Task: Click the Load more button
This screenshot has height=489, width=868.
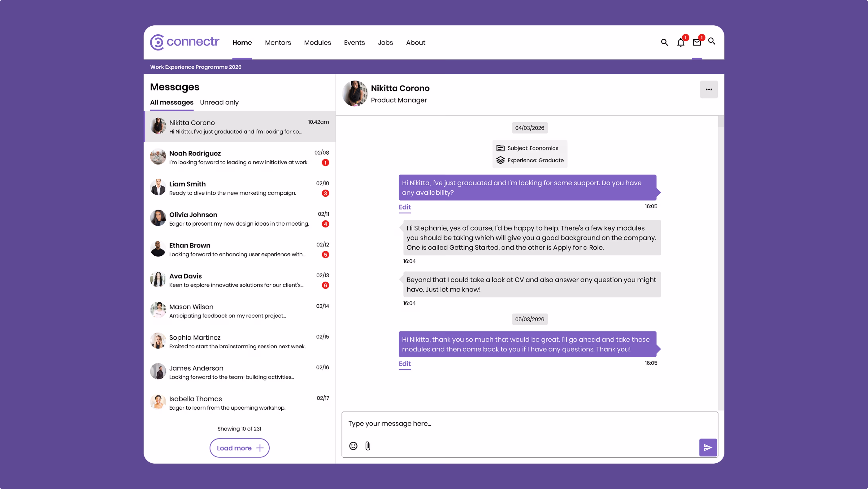Action: pos(239,448)
